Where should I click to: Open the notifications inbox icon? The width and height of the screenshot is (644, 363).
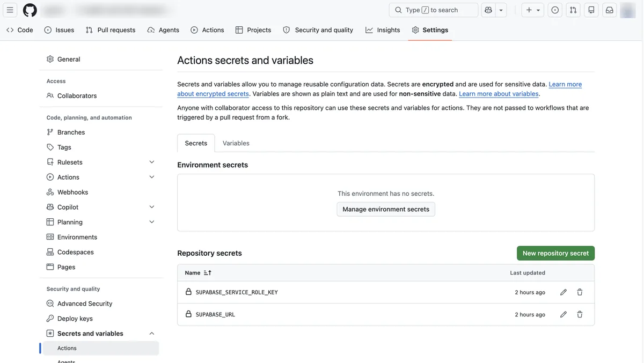pos(609,10)
